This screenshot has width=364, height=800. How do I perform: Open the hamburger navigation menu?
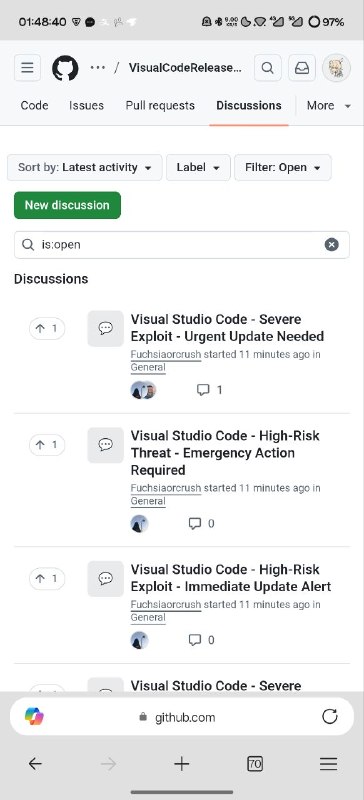[x=28, y=68]
